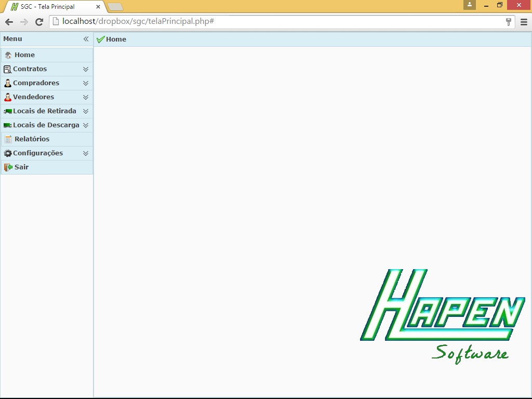
Task: Select the Vendedores menu entry
Action: [x=47, y=97]
